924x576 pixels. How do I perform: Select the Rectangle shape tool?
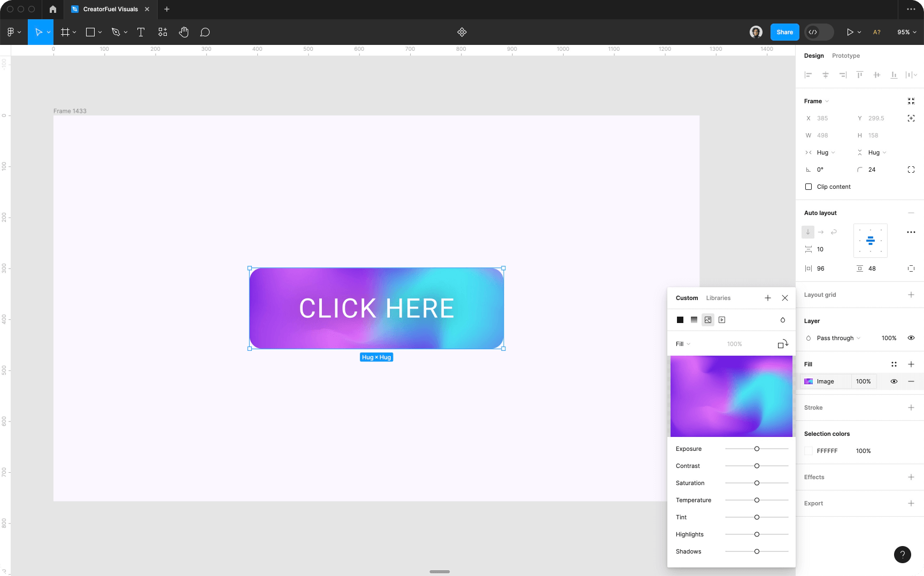pyautogui.click(x=90, y=32)
